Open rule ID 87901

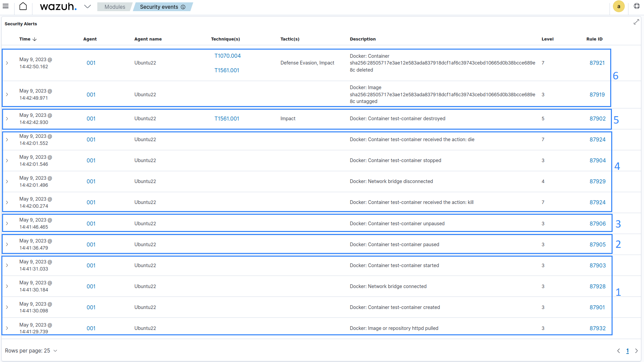[597, 307]
